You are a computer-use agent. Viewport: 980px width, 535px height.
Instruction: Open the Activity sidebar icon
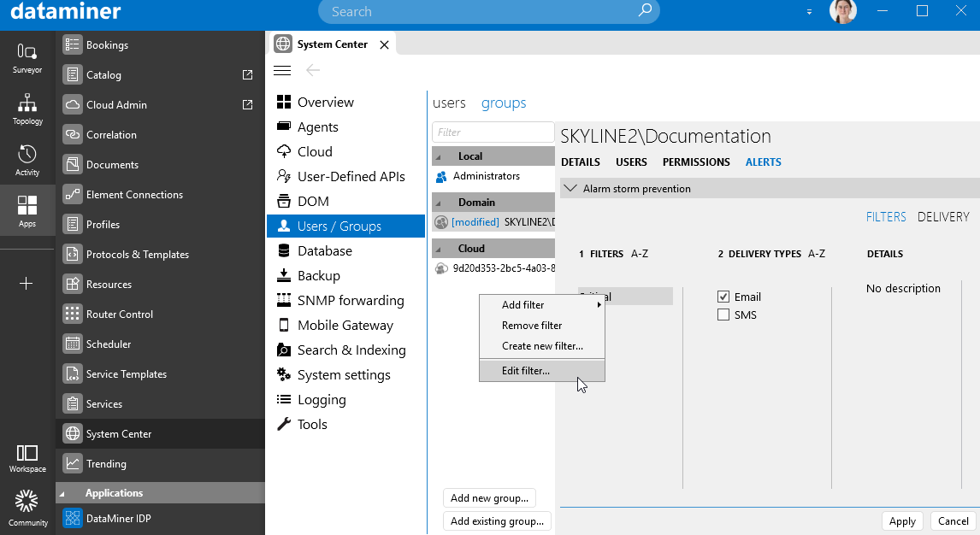[x=27, y=160]
